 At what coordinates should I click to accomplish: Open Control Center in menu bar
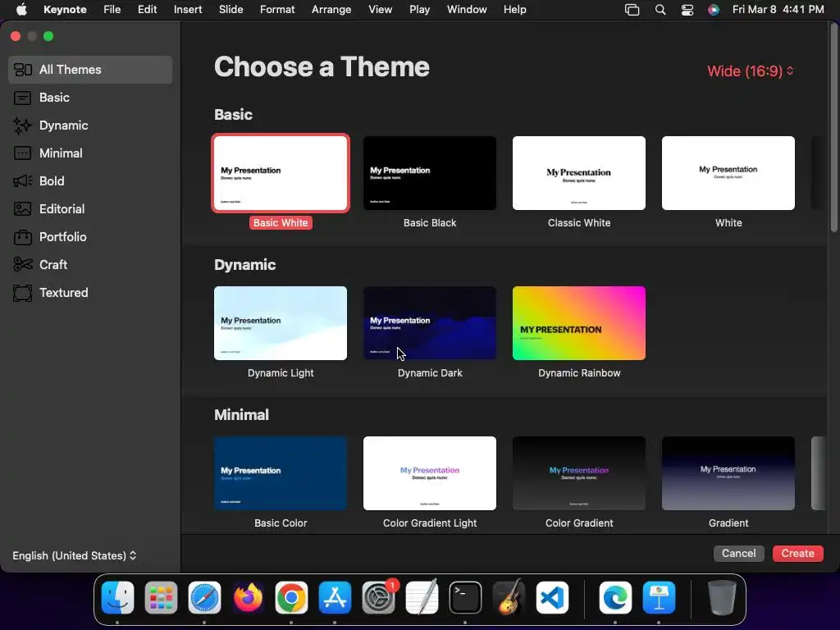[x=687, y=10]
